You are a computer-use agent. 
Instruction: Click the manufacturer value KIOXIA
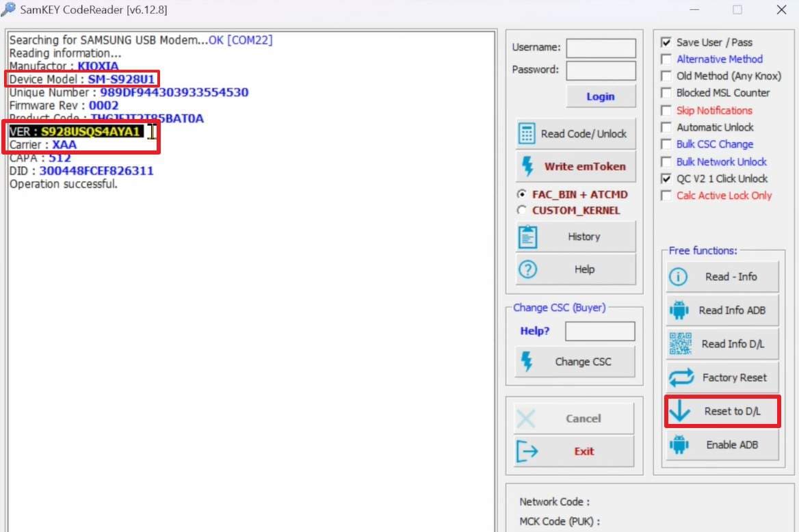98,66
